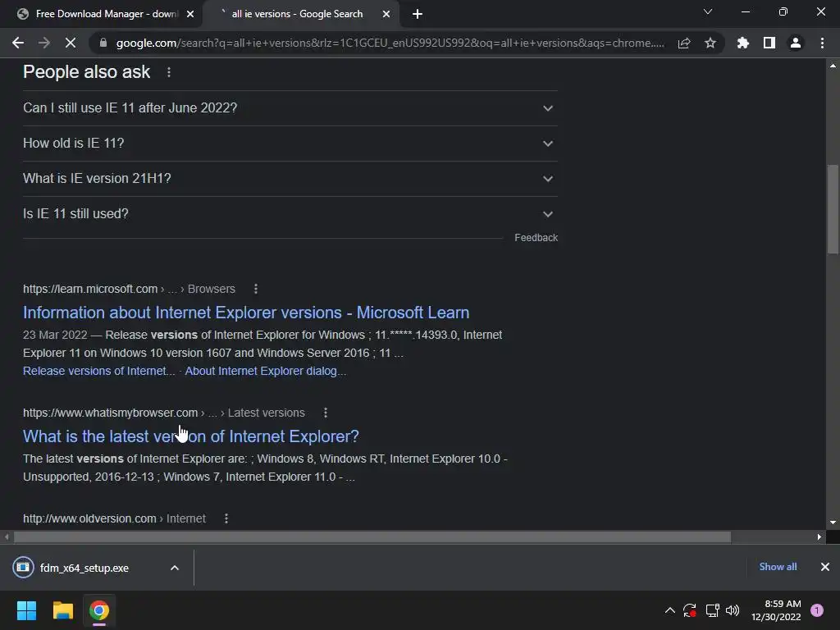Open 'About Internet Explorer dialog...' sublink
The width and height of the screenshot is (840, 630).
pyautogui.click(x=265, y=372)
